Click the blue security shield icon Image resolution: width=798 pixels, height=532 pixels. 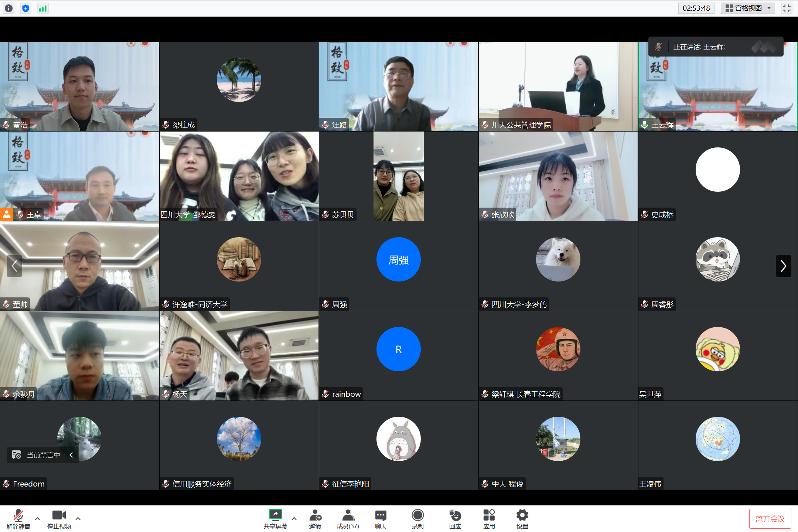click(x=25, y=8)
